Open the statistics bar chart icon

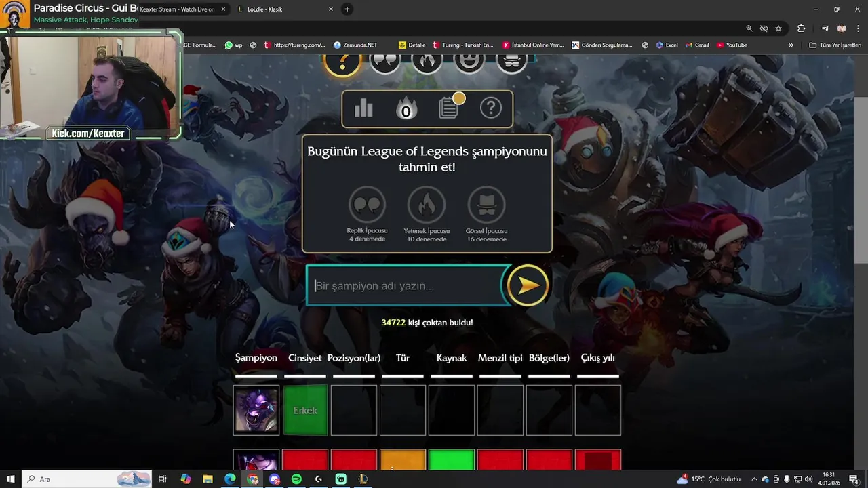coord(363,108)
